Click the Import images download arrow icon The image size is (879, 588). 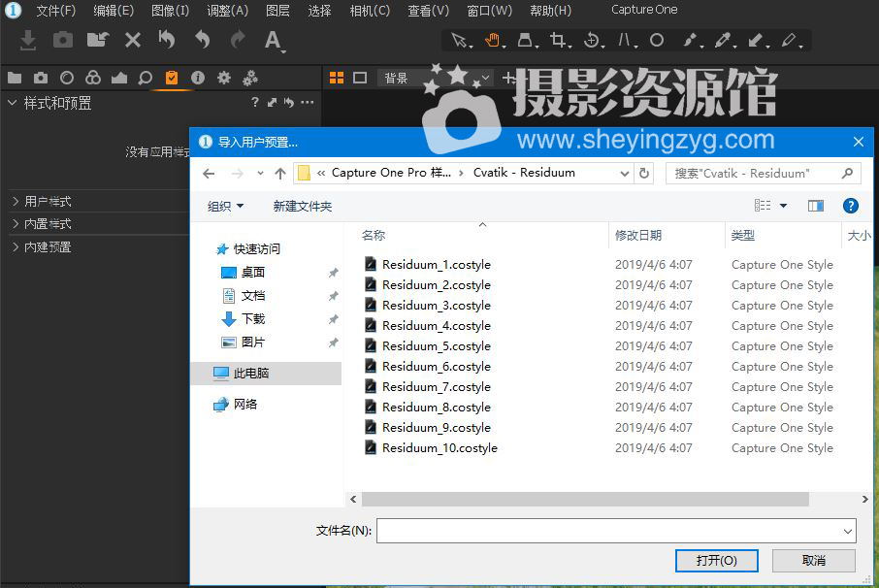27,41
